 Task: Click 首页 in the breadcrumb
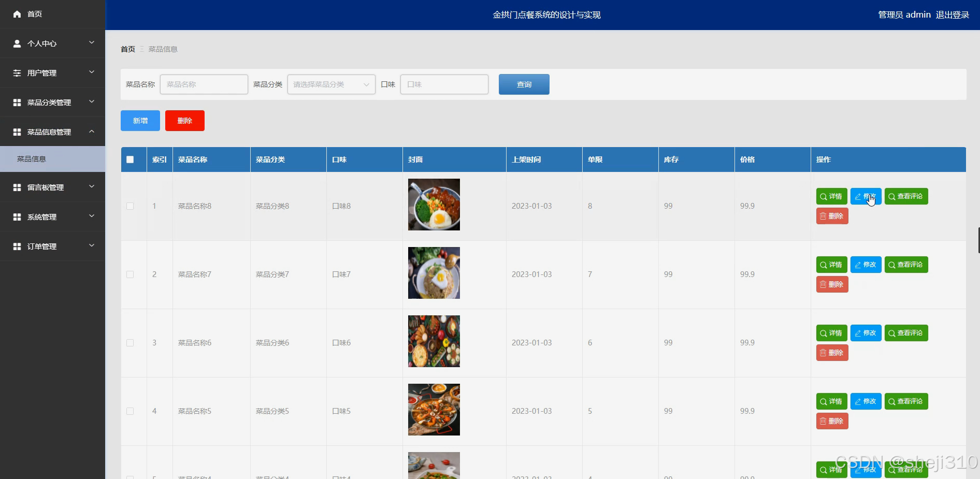tap(128, 49)
